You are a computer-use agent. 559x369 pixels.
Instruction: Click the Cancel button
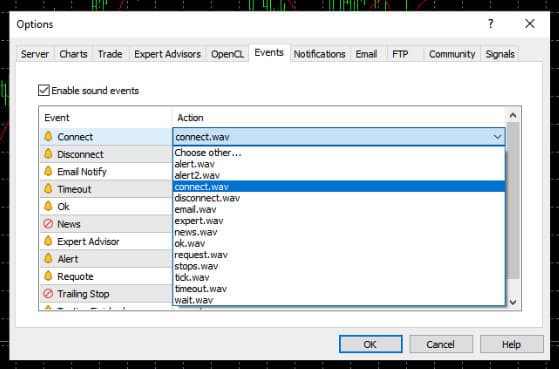441,344
